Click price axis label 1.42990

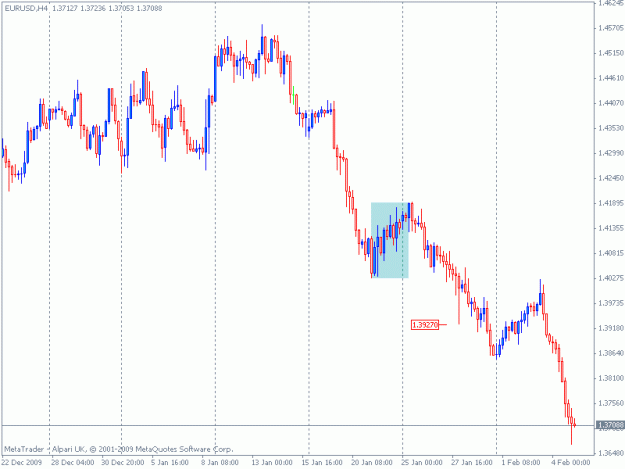coord(611,153)
